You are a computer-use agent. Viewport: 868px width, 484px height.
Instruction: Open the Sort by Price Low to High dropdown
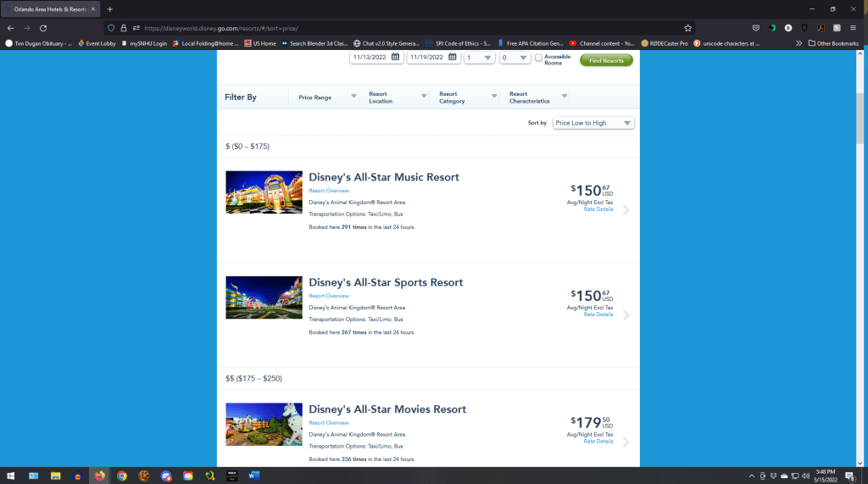[x=593, y=123]
